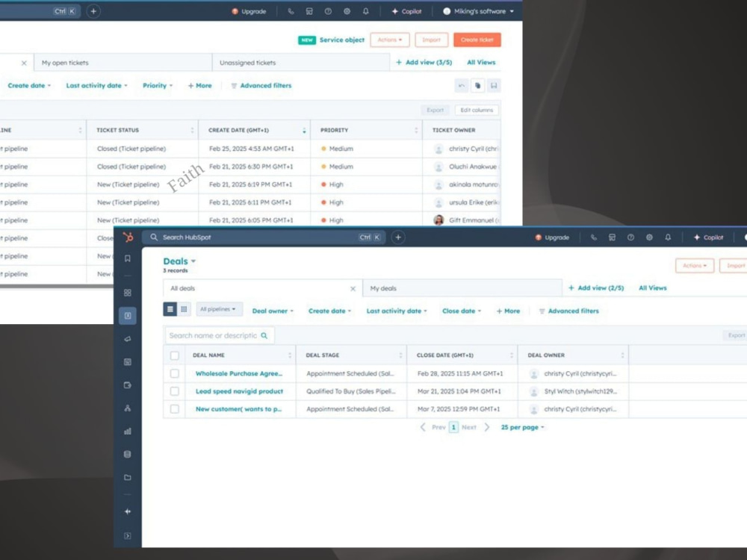The width and height of the screenshot is (747, 560).
Task: Focus the Search HubSpot field
Action: pyautogui.click(x=265, y=237)
